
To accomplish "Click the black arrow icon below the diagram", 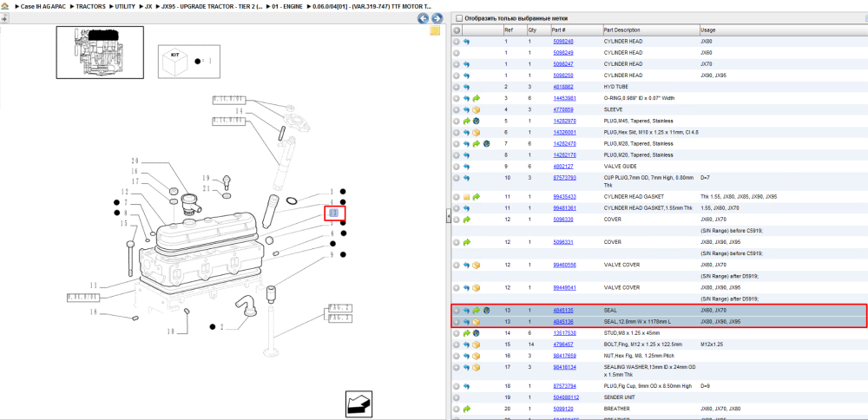I will [358, 404].
